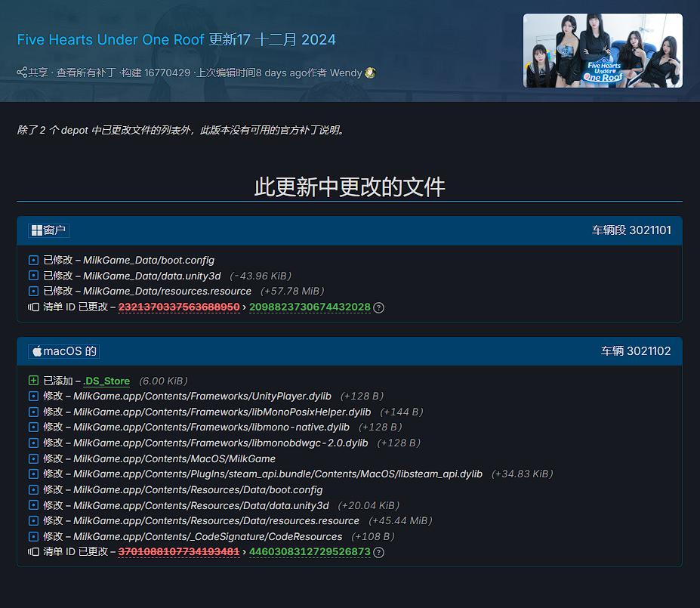Click modified icon beside libMonoPosixHelper.dylib
700x608 pixels.
[x=33, y=412]
